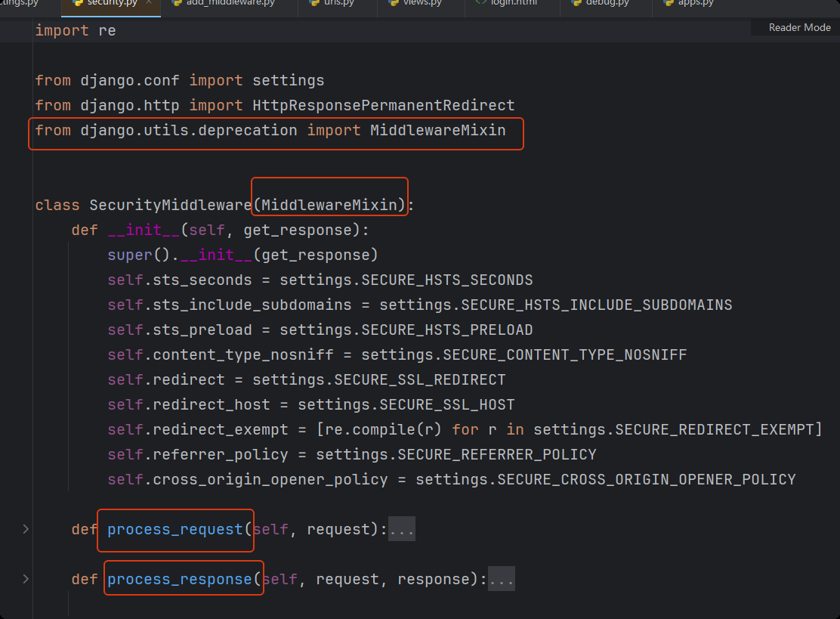Viewport: 840px width, 619px height.
Task: Click the SecurityMiddleware class name
Action: point(171,206)
